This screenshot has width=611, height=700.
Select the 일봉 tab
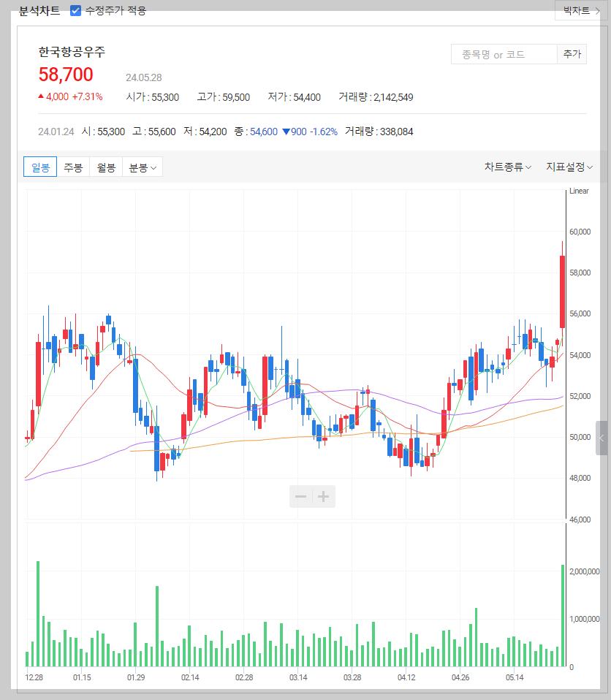coord(40,167)
